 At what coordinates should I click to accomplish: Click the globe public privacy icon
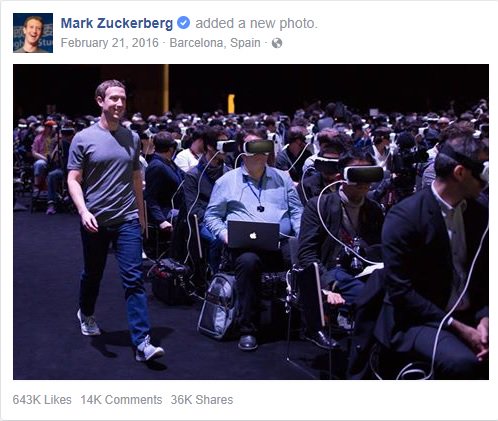pyautogui.click(x=277, y=43)
